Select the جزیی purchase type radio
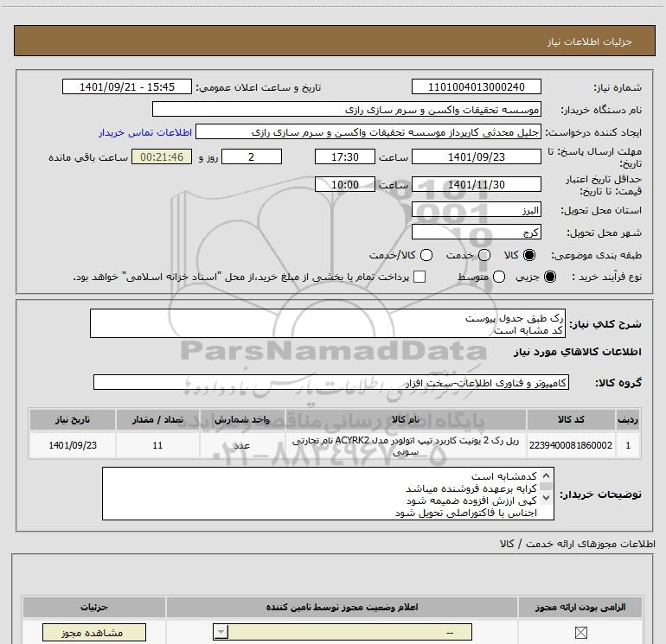Image resolution: width=666 pixels, height=644 pixels. click(x=549, y=277)
